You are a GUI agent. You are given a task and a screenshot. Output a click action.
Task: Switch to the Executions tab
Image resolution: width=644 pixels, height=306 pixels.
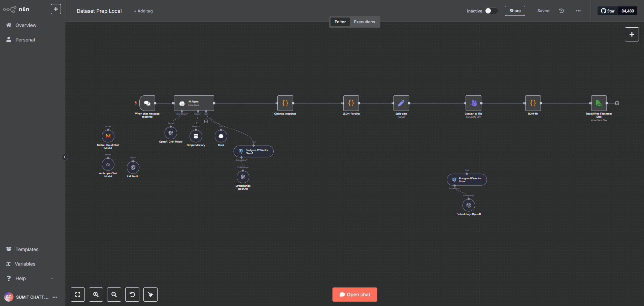(365, 22)
